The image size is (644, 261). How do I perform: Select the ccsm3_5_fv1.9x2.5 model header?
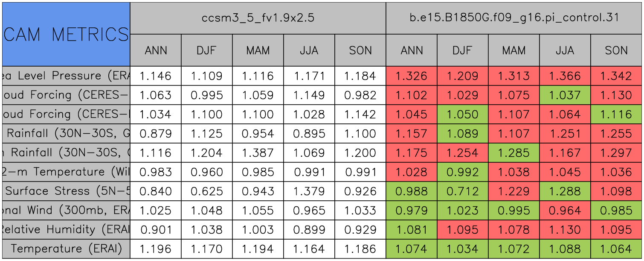258,18
